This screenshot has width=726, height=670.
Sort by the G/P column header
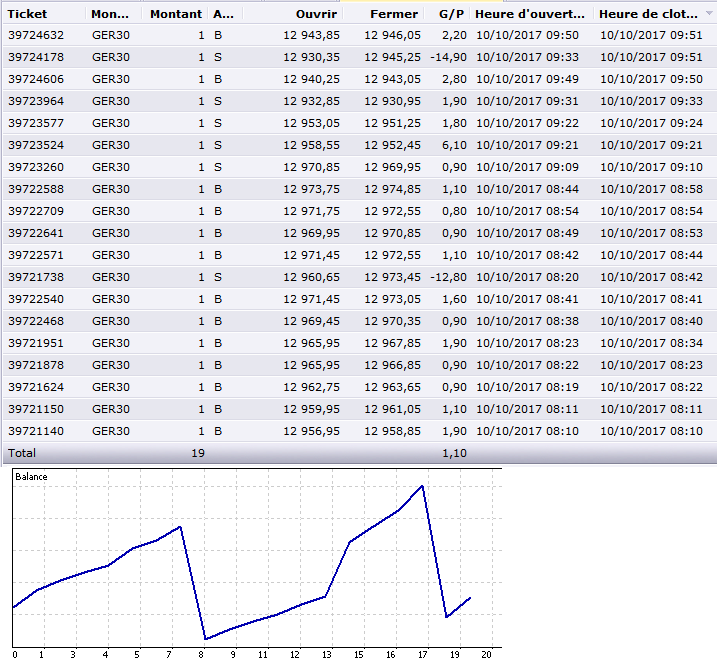[x=451, y=15]
